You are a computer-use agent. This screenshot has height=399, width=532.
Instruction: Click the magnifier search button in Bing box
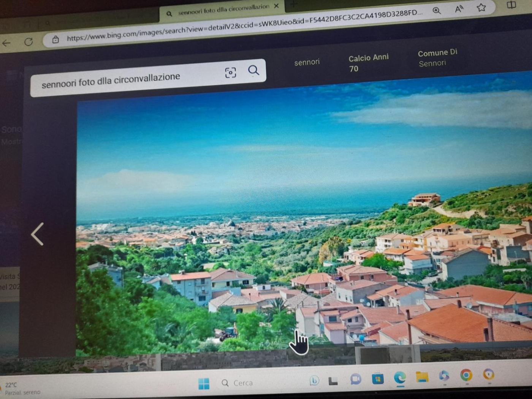pyautogui.click(x=253, y=70)
